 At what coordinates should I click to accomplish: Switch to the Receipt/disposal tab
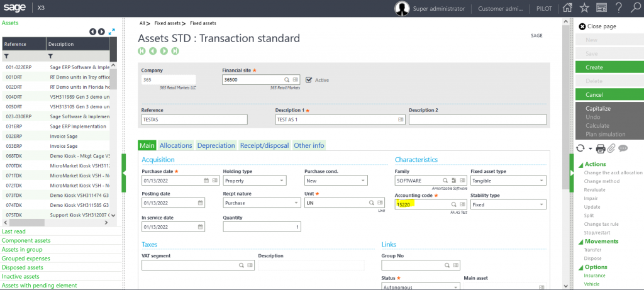[265, 145]
